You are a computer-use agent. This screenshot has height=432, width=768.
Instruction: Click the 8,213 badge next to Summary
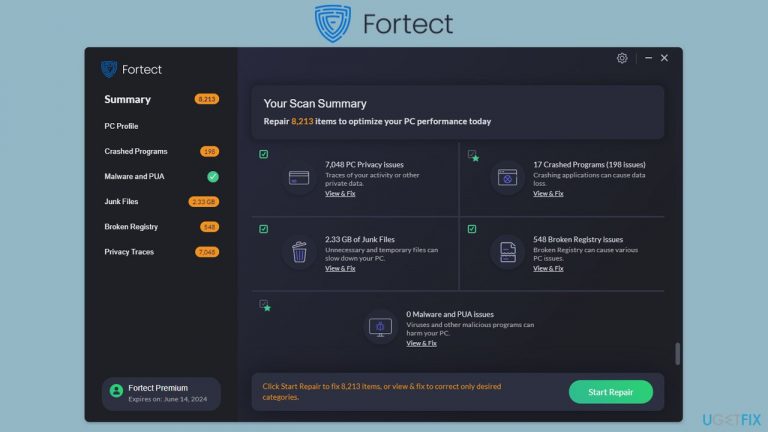(207, 99)
